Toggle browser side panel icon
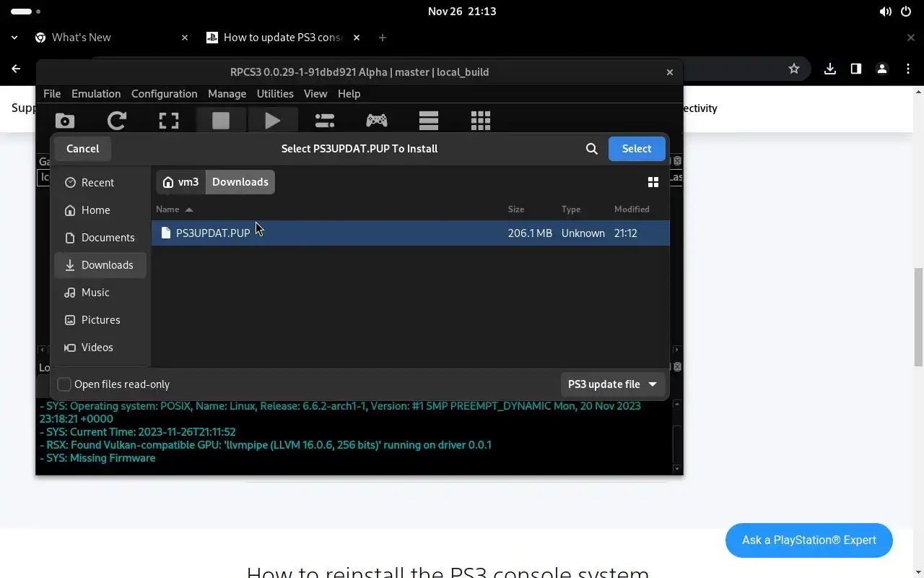This screenshot has height=578, width=924. click(x=856, y=69)
